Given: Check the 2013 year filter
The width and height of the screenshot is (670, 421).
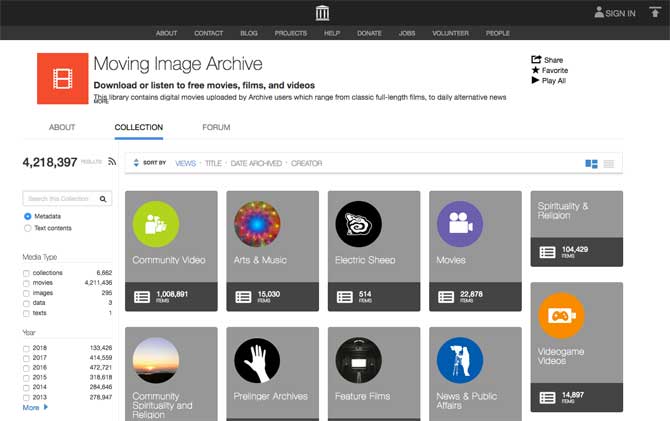Looking at the screenshot, I should click(x=26, y=398).
